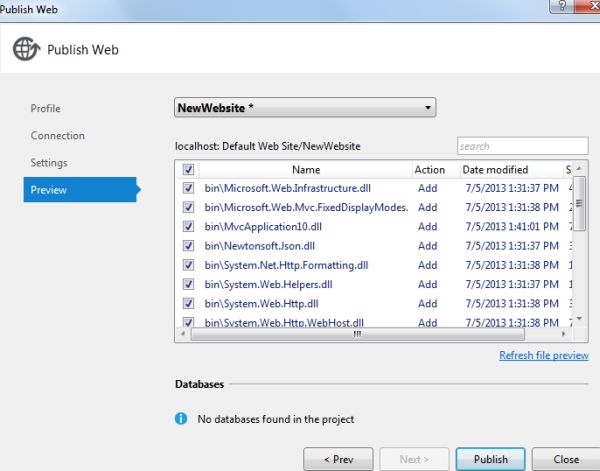Select file bin\Newtonsoft.Json.dll
Image resolution: width=600 pixels, height=471 pixels.
[259, 246]
